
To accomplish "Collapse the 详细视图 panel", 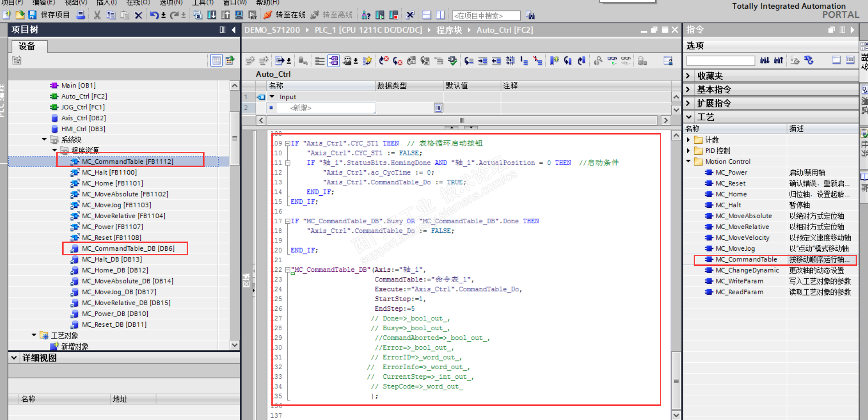I will click(x=14, y=358).
